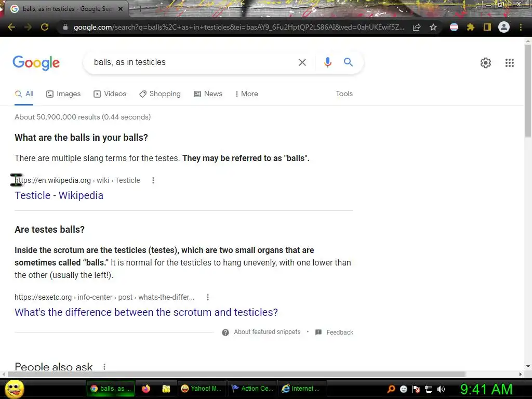Switch to the Internet Explorer taskbar window
532x399 pixels.
pos(302,389)
